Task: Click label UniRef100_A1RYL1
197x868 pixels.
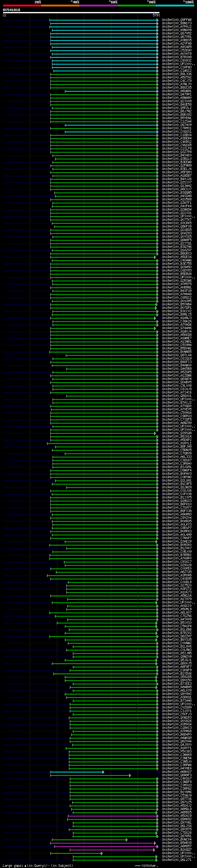Action: [177, 443]
